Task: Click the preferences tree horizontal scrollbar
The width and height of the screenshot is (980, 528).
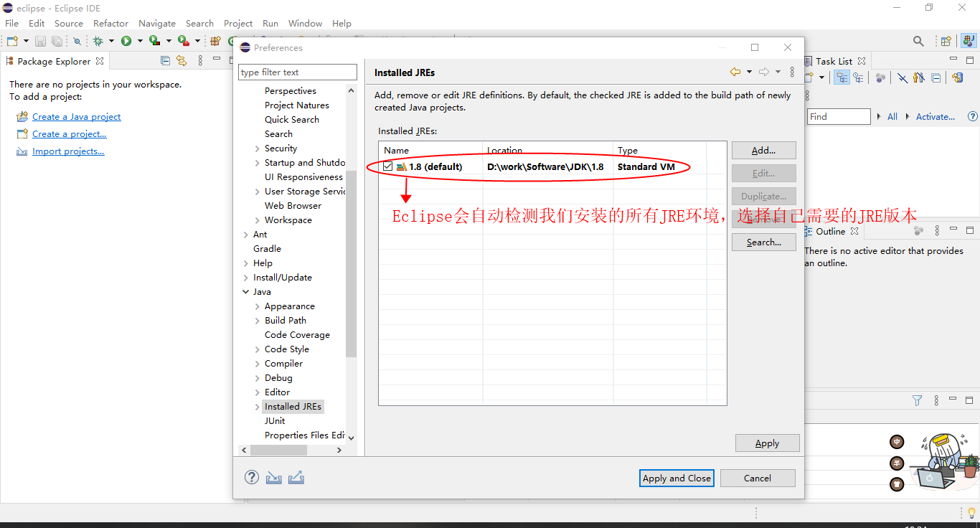Action: [x=278, y=450]
